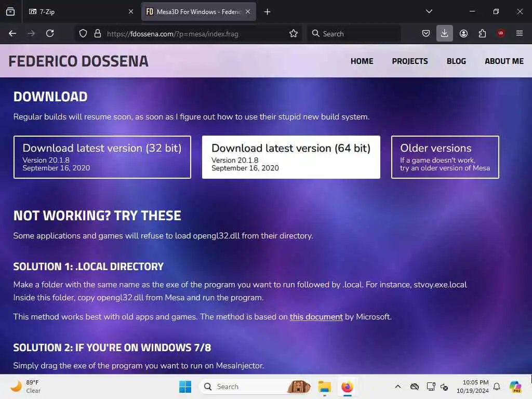Click the muted volume tray icon
The height and width of the screenshot is (399, 532).
(444, 387)
